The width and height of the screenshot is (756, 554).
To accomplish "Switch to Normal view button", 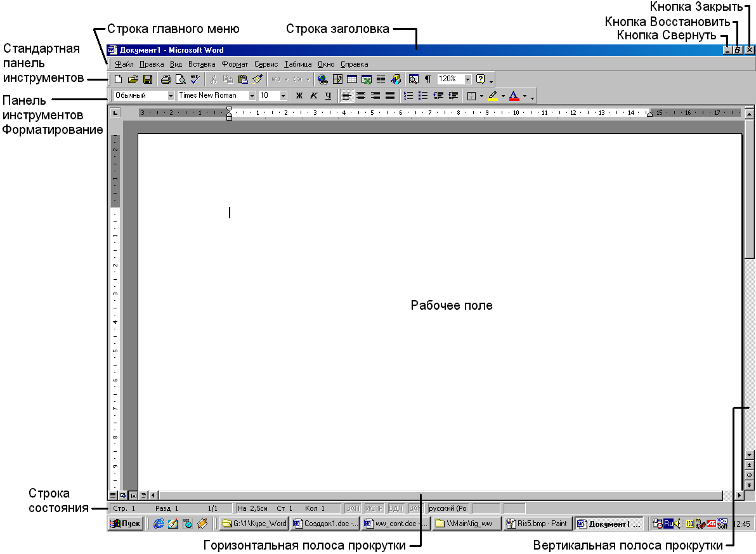I will point(112,495).
